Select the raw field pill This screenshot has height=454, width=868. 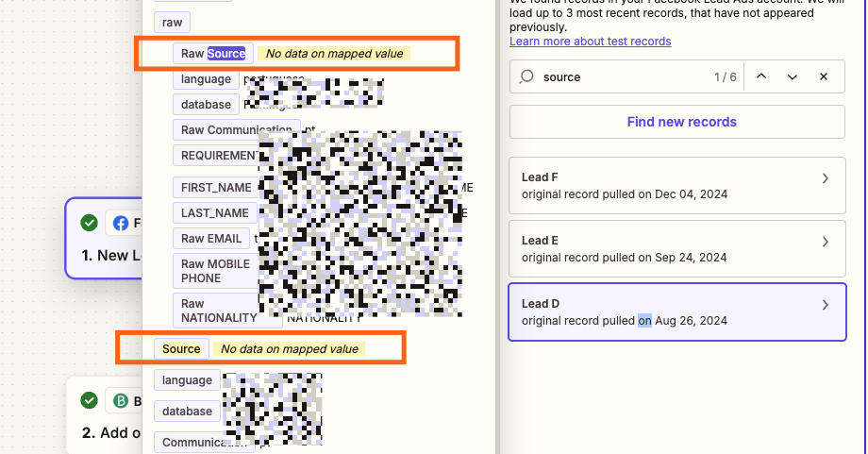(x=172, y=22)
